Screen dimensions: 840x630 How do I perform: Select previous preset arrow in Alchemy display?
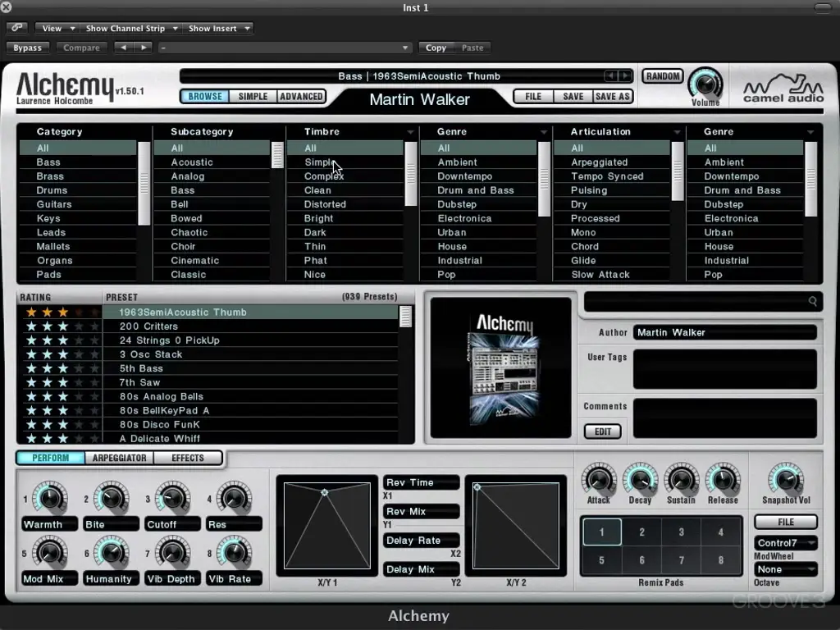(x=610, y=76)
